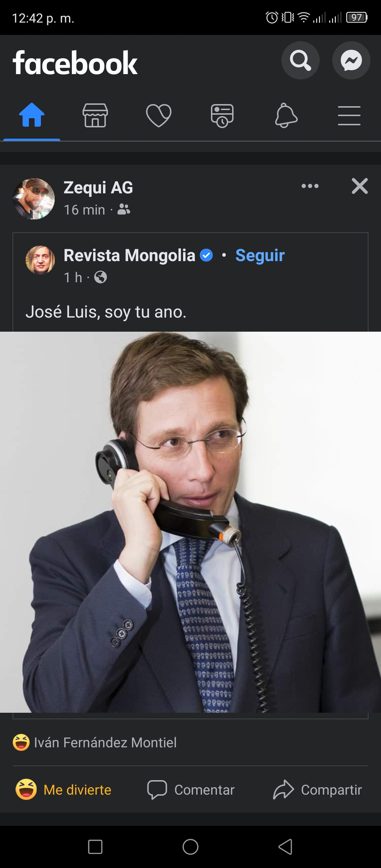The height and width of the screenshot is (868, 381).
Task: Open the hamburger menu
Action: [349, 115]
